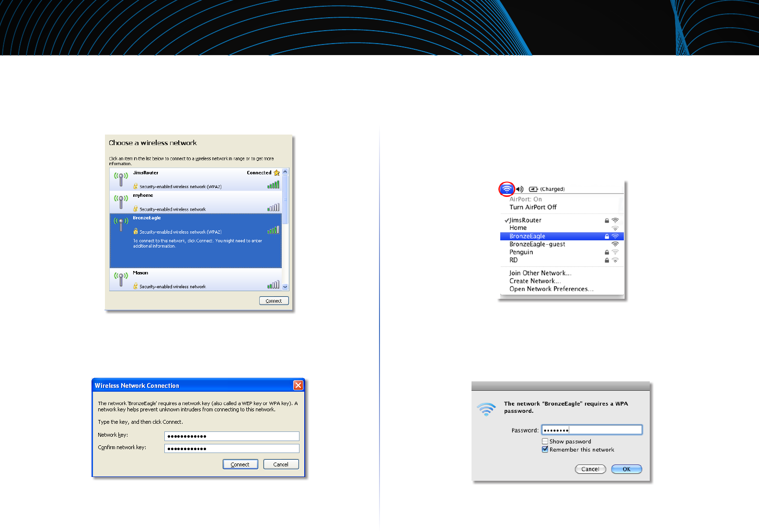This screenshot has width=759, height=532.
Task: Click the Wi-Fi signal icon on the RD row
Action: tap(615, 260)
